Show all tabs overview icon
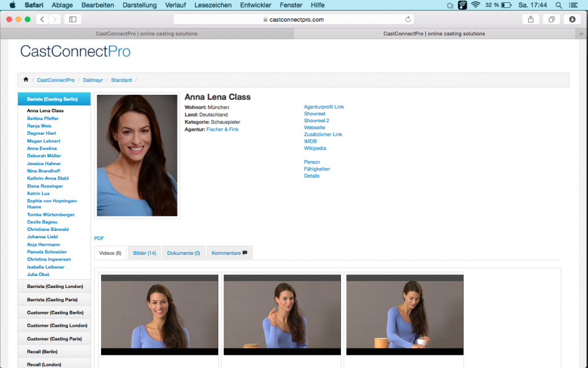This screenshot has width=588, height=368. 551,19
